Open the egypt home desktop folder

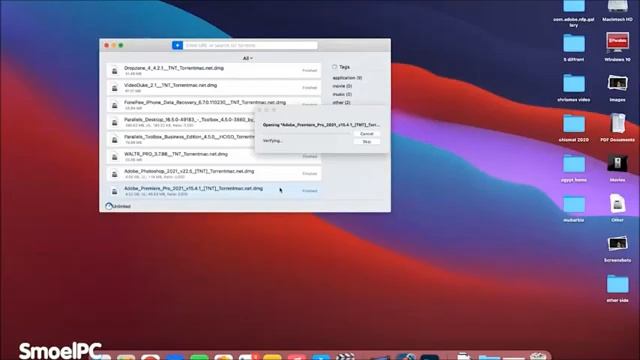click(x=574, y=164)
